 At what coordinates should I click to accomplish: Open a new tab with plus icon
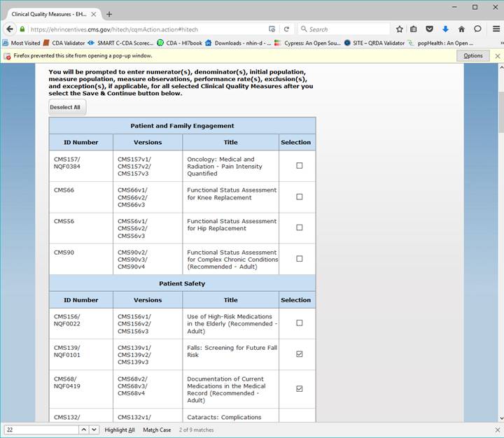(x=109, y=14)
